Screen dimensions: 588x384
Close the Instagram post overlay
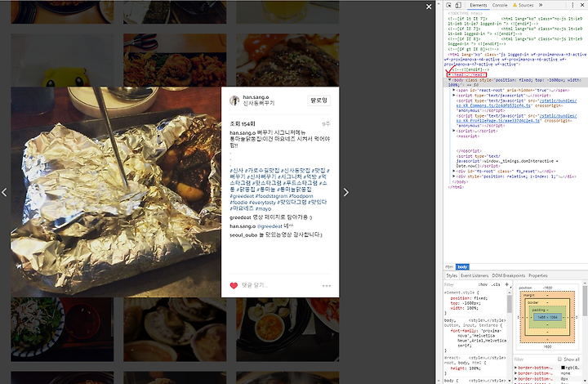429,7
